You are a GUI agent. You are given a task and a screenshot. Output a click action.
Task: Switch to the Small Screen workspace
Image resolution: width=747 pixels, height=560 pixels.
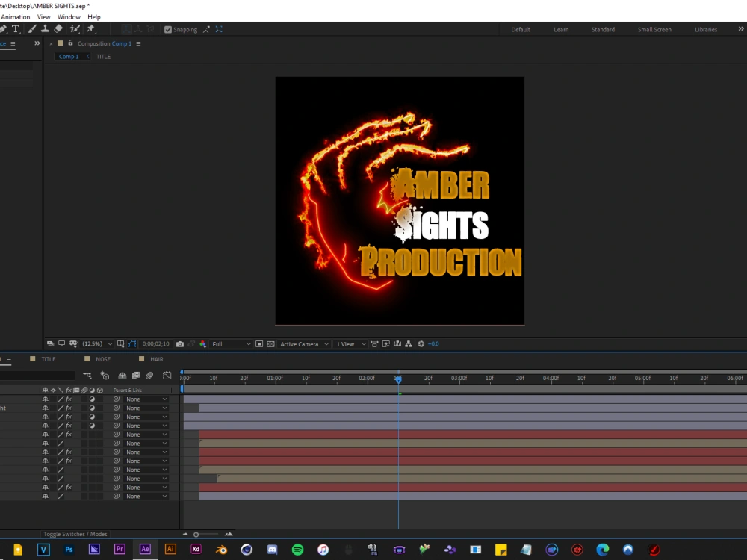tap(654, 30)
